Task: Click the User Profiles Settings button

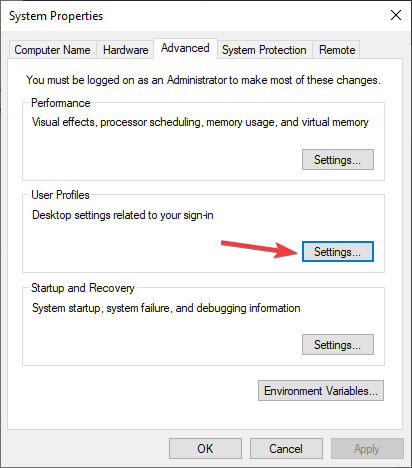Action: click(338, 252)
